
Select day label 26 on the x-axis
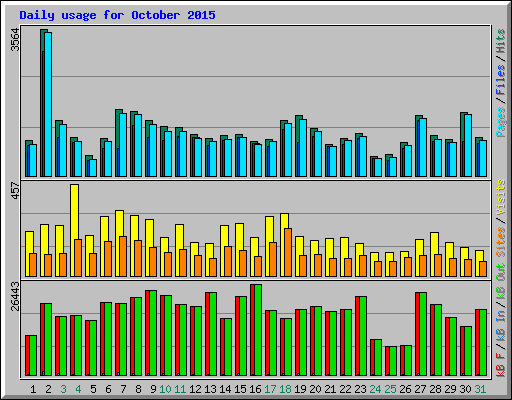[405, 389]
